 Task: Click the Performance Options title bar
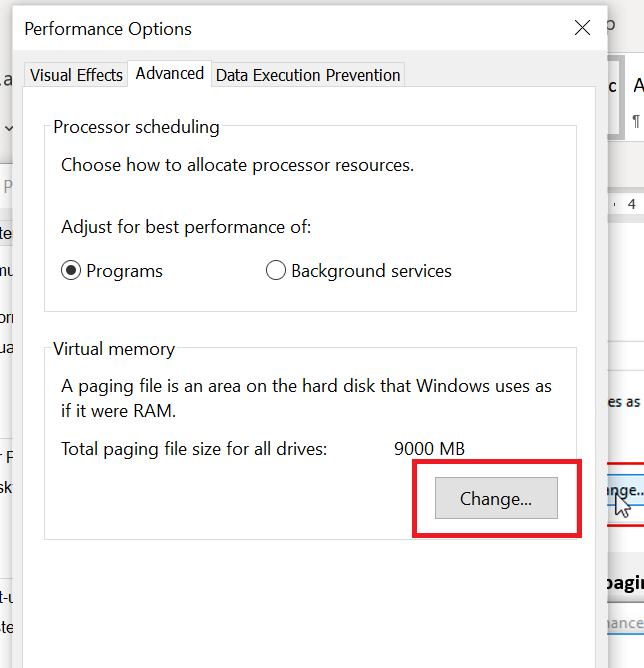pos(250,28)
